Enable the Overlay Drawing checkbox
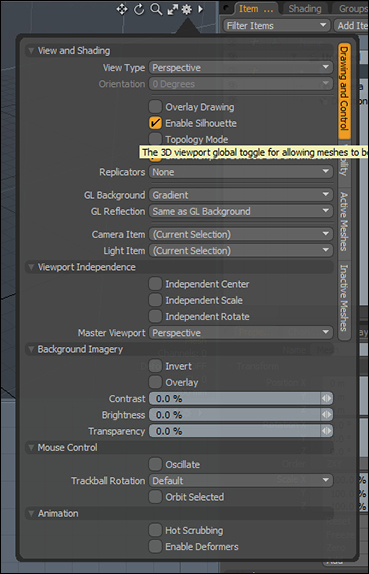 (155, 107)
